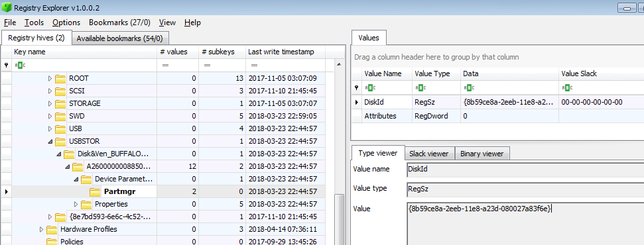Expand the STORAGE key

(x=50, y=103)
